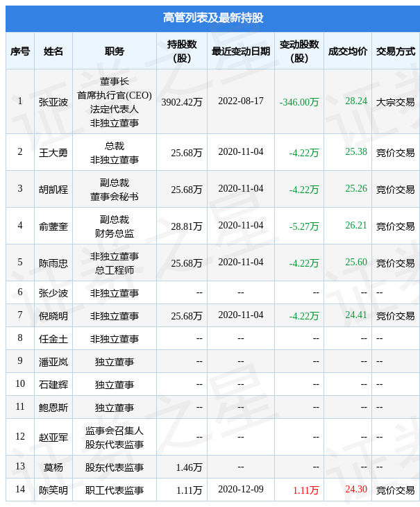This screenshot has height=507, width=420.
Task: Select the name 俞蓥奎
Action: click(x=53, y=226)
